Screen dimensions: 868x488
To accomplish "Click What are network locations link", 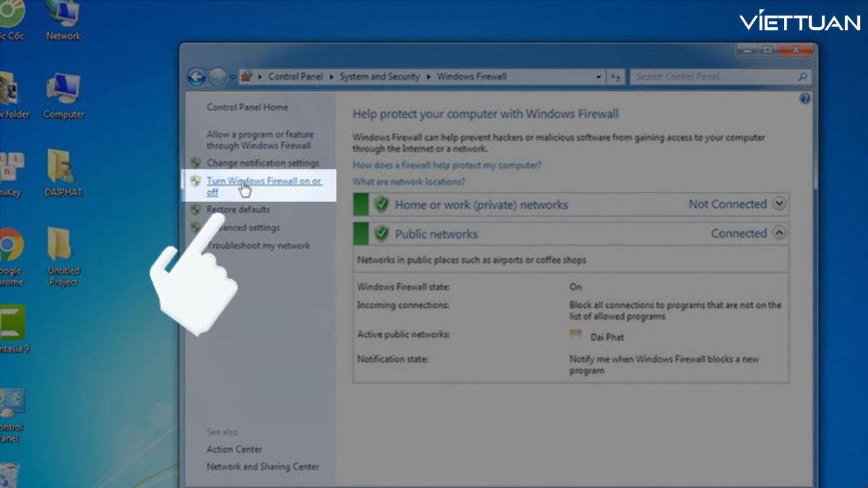I will 408,182.
